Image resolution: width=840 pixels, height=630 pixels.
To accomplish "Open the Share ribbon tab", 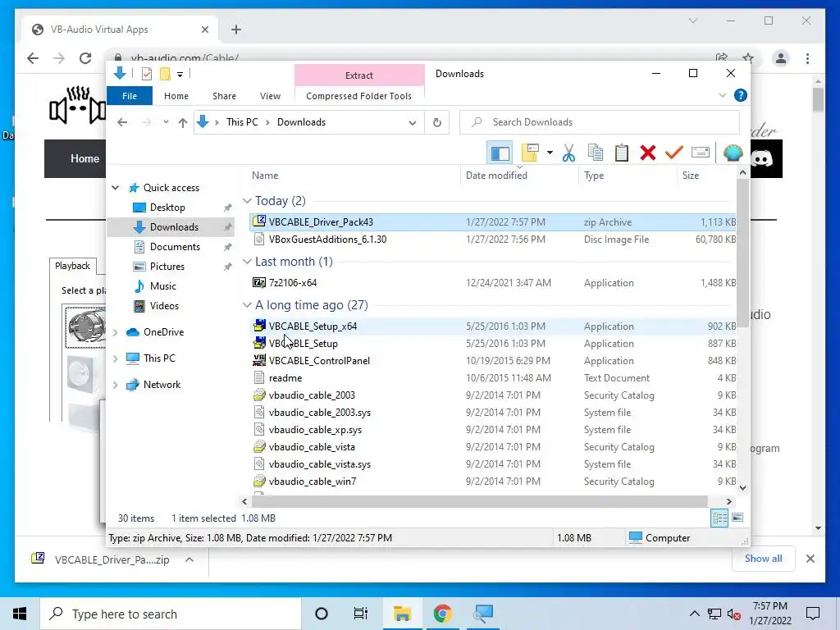I will [224, 96].
